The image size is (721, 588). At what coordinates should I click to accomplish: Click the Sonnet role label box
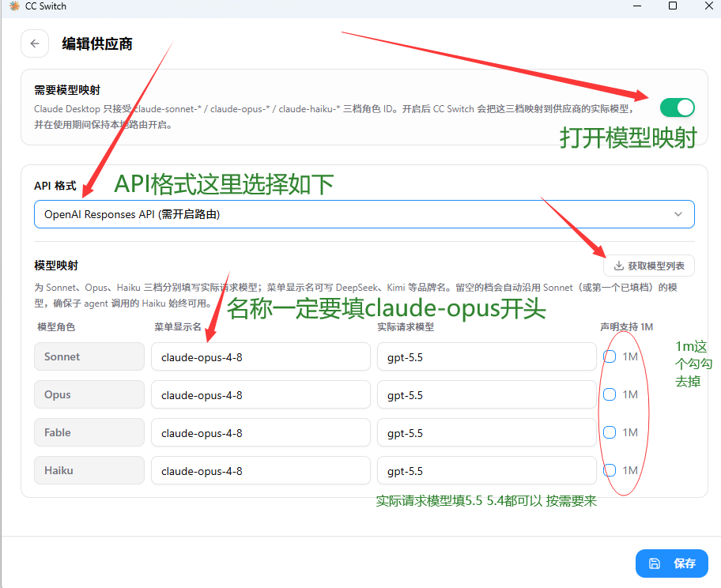89,356
